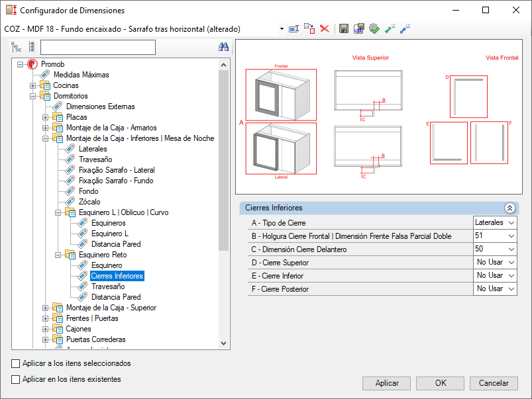The width and height of the screenshot is (532, 399).
Task: Click the Cajones folder icon
Action: point(58,329)
